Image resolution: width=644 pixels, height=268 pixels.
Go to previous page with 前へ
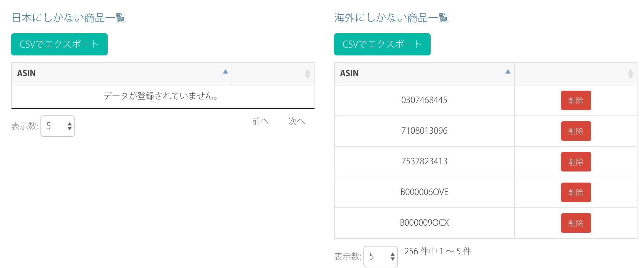pos(260,122)
